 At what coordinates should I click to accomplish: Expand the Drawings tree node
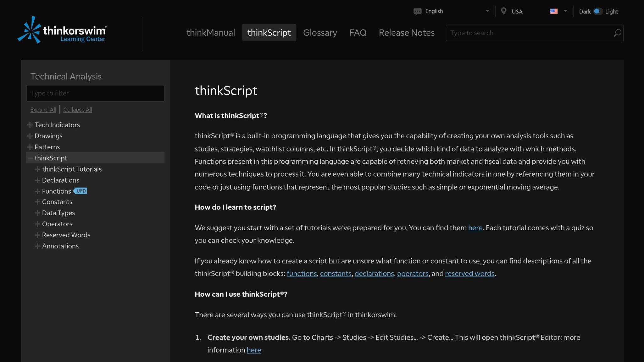pyautogui.click(x=30, y=136)
